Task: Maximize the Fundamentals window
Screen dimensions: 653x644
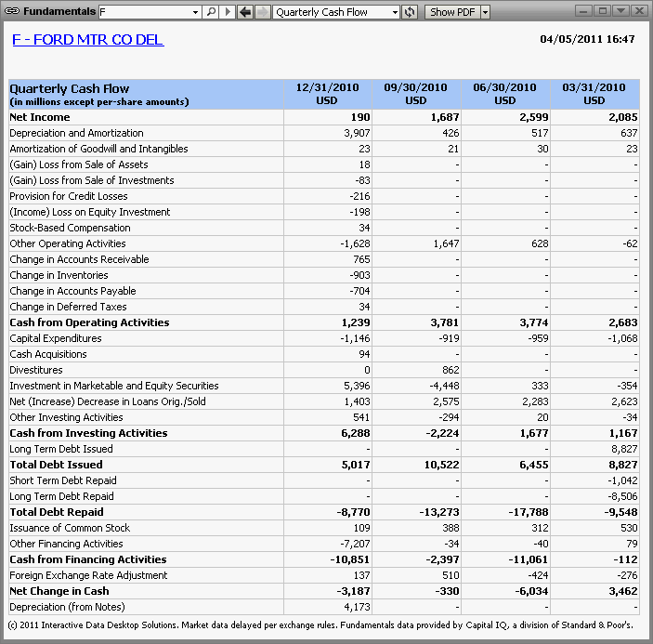Action: click(x=602, y=11)
